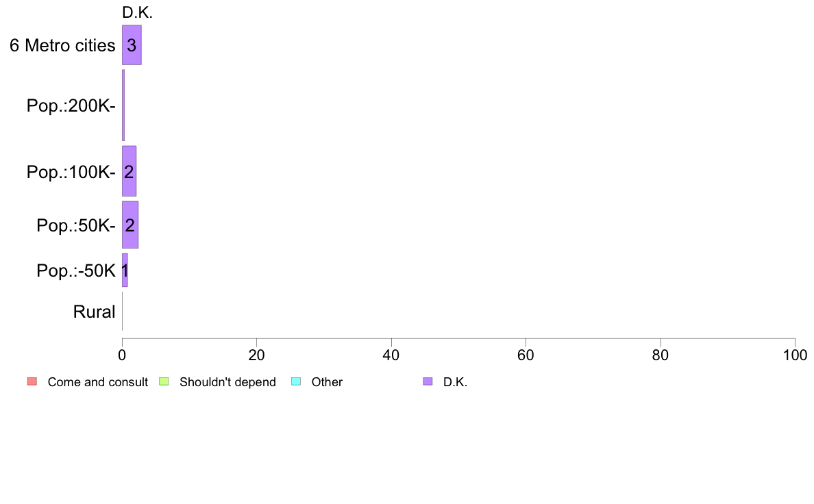Click the 100 tick on x-axis
814x504 pixels.
795,355
